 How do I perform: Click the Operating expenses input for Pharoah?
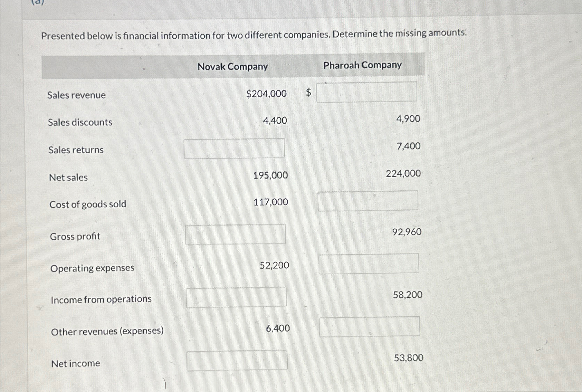369,265
